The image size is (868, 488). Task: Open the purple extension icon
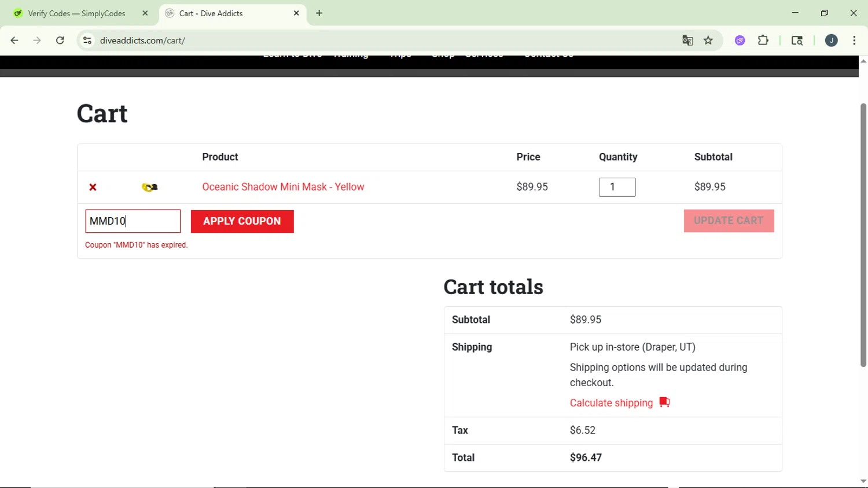[x=740, y=41]
